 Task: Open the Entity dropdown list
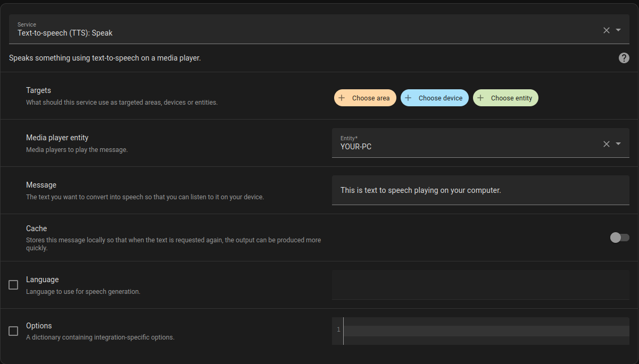pyautogui.click(x=618, y=143)
